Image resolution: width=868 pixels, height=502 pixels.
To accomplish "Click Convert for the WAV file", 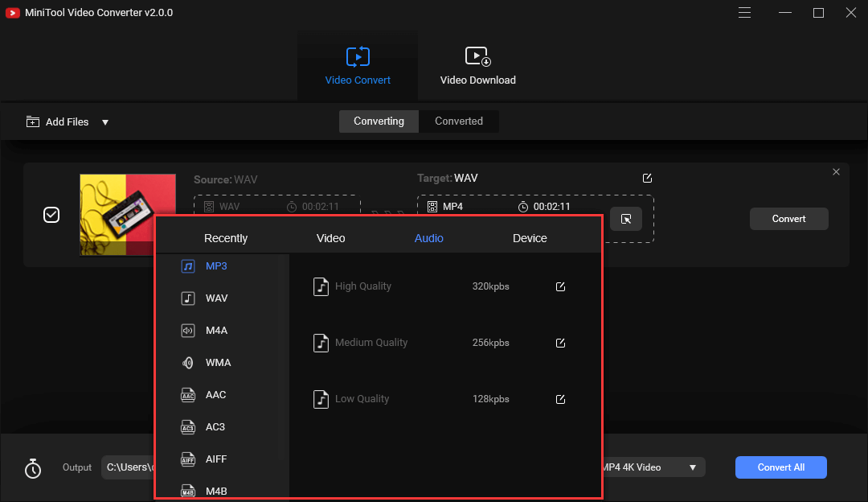I will (x=788, y=218).
